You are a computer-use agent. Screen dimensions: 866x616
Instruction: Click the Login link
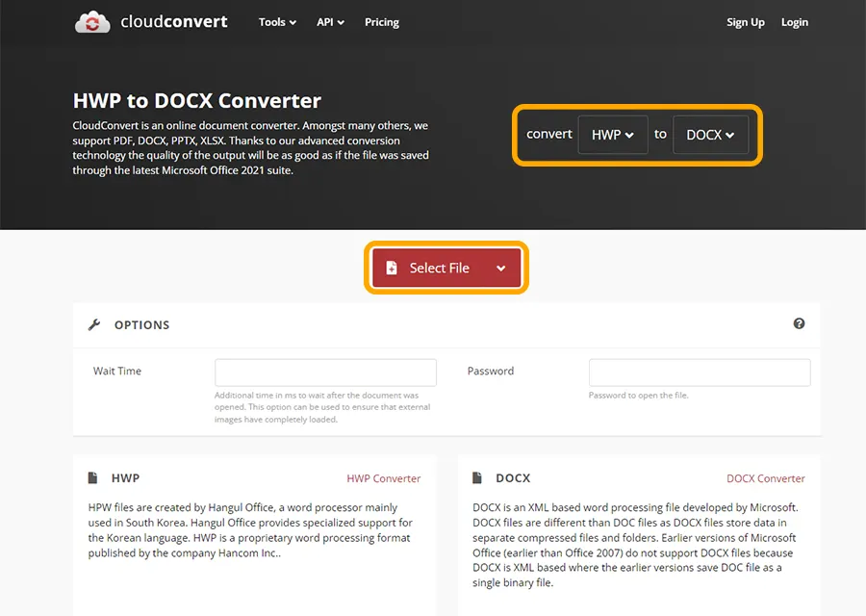click(x=794, y=22)
